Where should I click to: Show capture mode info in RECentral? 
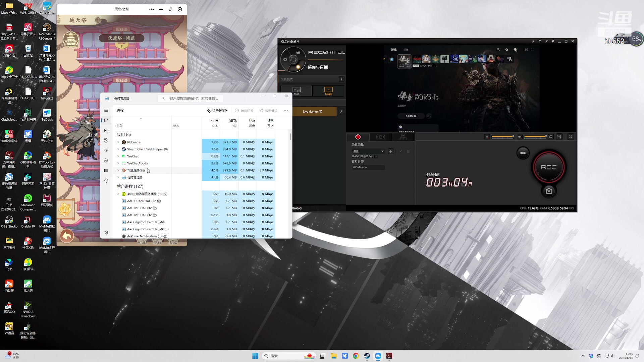click(341, 79)
